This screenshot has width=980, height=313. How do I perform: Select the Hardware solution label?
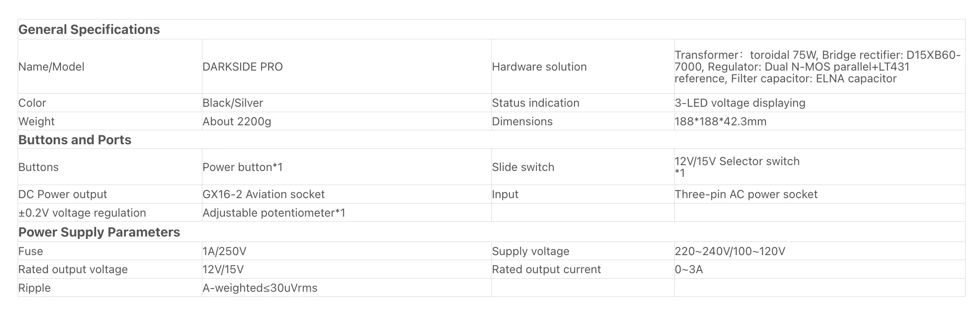pyautogui.click(x=539, y=67)
